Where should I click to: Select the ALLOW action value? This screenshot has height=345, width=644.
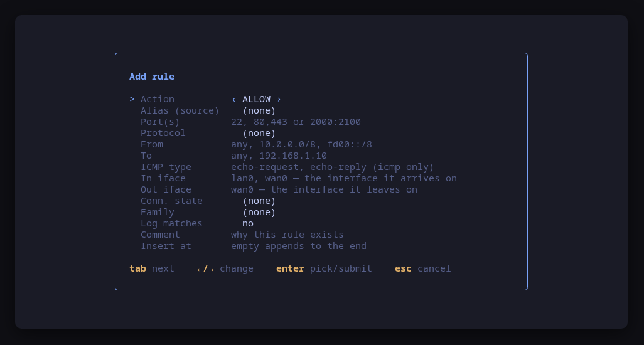tap(256, 99)
